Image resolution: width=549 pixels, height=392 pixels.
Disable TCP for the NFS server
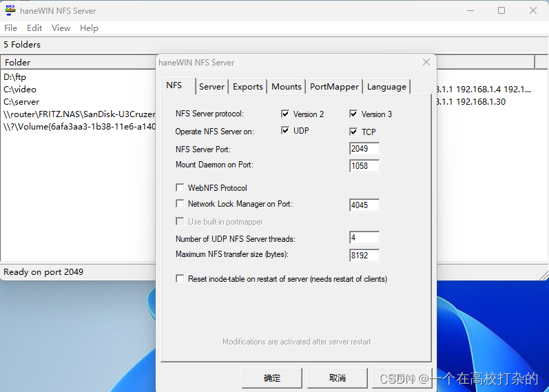click(x=353, y=132)
